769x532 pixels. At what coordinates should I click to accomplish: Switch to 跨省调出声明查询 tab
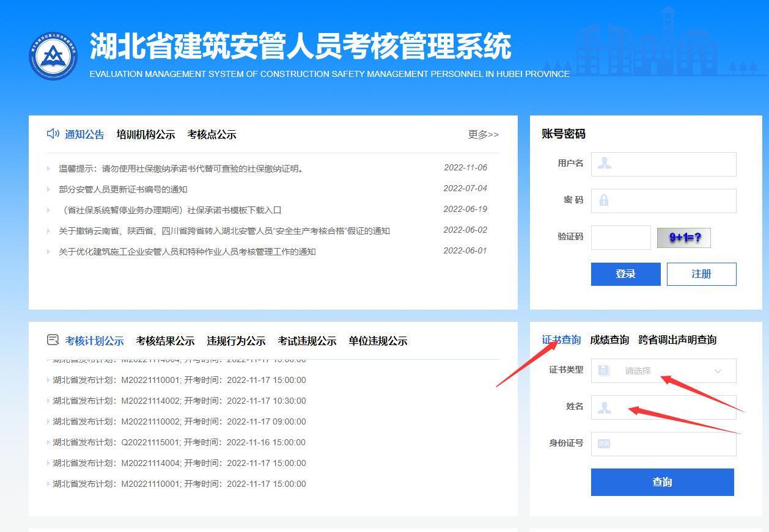(677, 340)
